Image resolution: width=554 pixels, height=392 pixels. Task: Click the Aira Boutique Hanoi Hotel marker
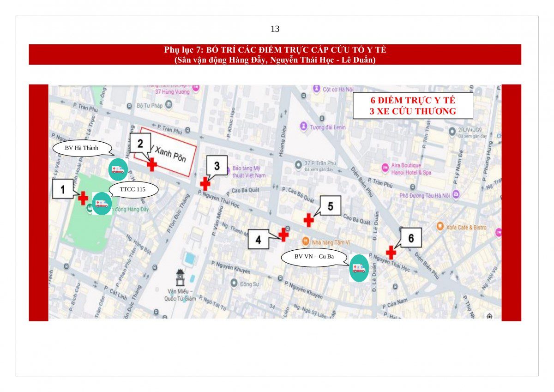click(x=385, y=168)
